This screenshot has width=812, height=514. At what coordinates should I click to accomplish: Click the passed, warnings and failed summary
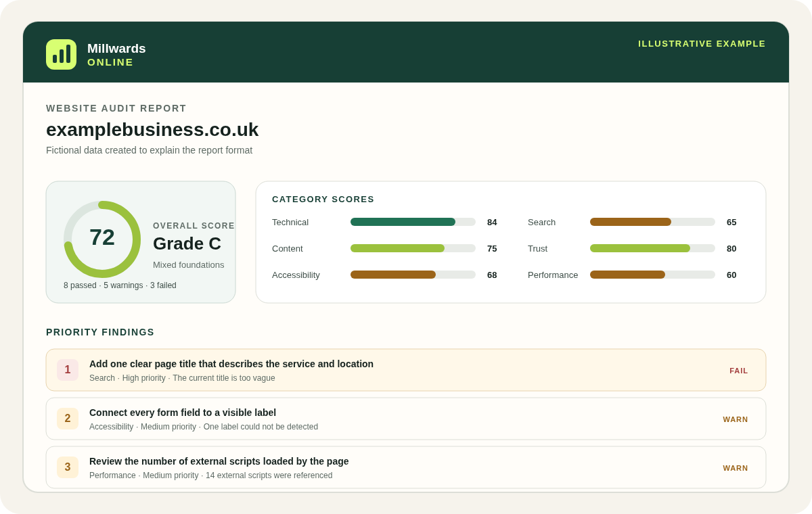click(x=120, y=285)
